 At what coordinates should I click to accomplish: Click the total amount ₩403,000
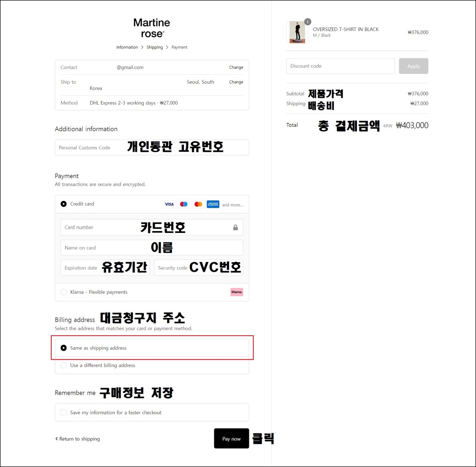click(x=412, y=125)
